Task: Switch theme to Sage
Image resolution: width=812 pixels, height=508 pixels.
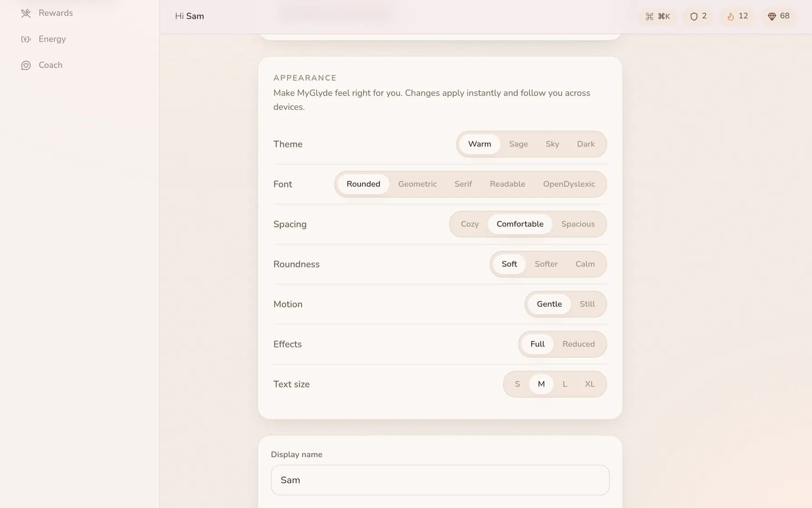Action: (518, 144)
